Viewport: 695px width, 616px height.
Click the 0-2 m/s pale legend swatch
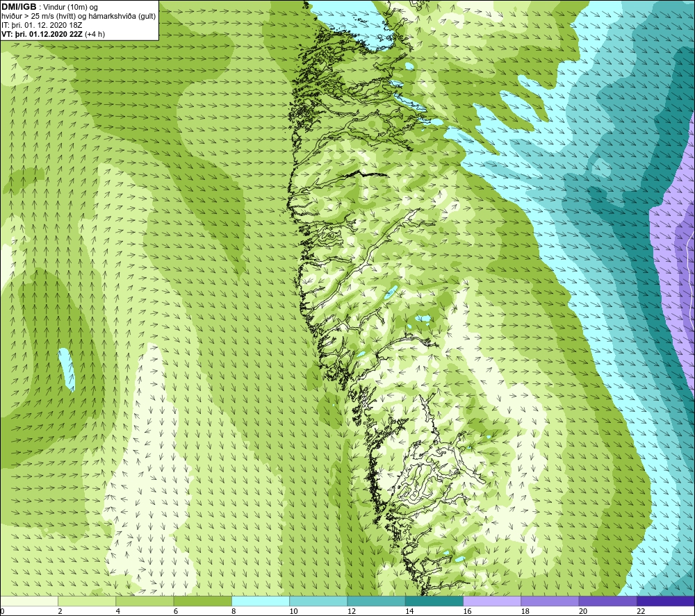point(28,601)
